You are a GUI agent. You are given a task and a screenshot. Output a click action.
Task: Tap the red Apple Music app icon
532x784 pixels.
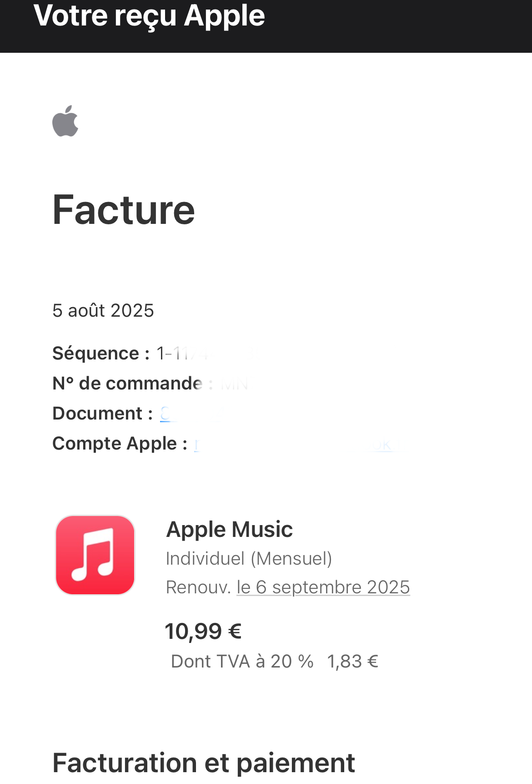point(95,555)
